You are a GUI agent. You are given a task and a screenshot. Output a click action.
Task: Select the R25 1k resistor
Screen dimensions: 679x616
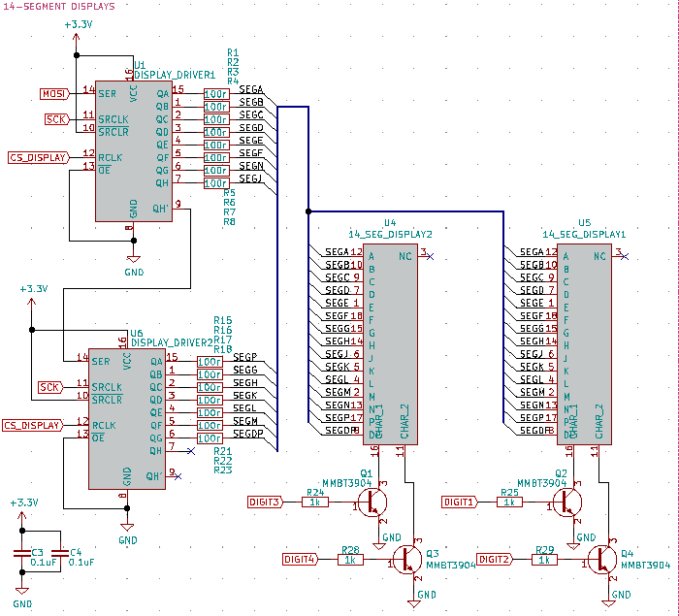coord(509,503)
